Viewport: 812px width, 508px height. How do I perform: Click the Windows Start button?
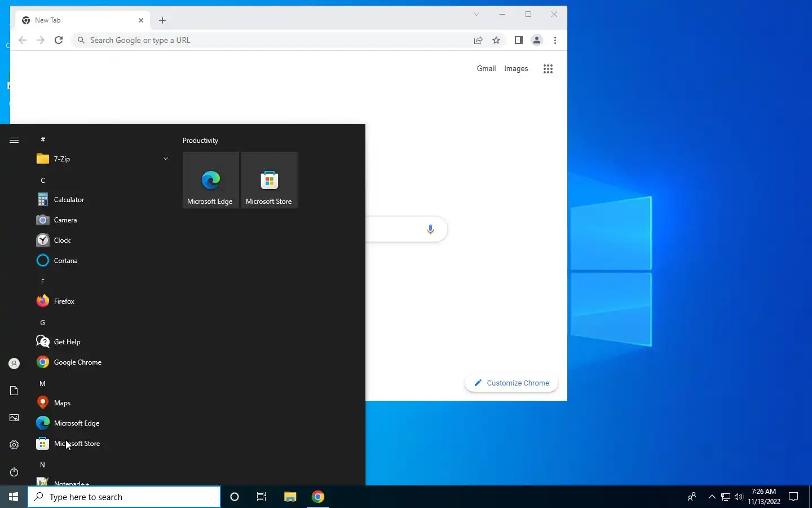coord(14,497)
